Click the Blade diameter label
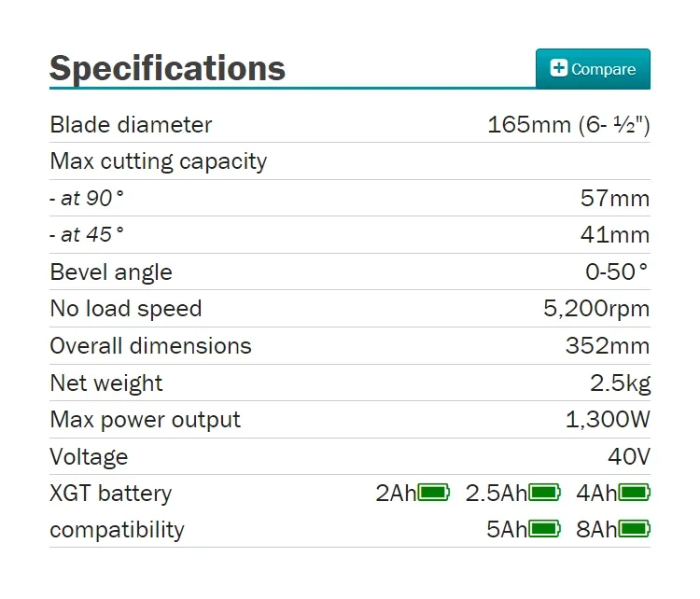Screen dimensions: 700x599 pos(131,124)
